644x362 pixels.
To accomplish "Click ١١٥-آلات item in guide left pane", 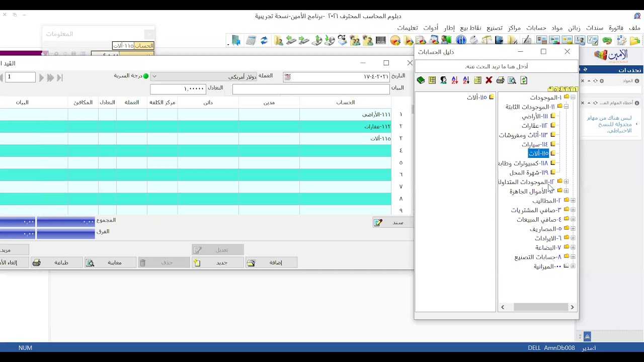I will pyautogui.click(x=477, y=97).
